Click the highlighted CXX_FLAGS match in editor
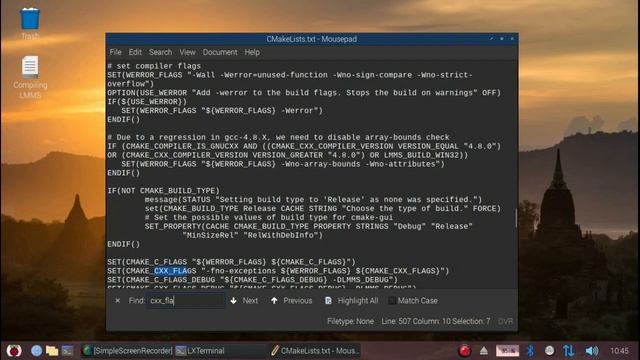Image resolution: width=640 pixels, height=360 pixels. (x=170, y=271)
